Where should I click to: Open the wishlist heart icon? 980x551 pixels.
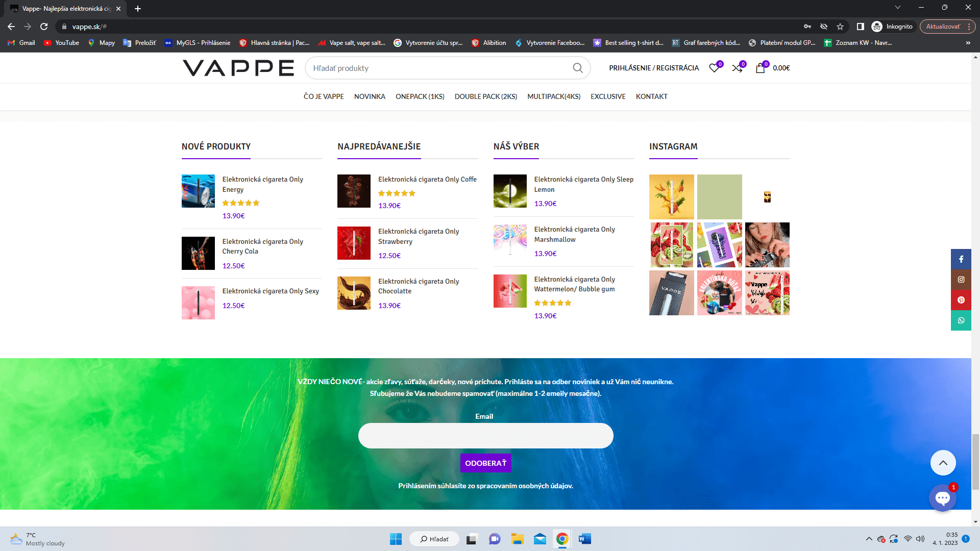714,68
